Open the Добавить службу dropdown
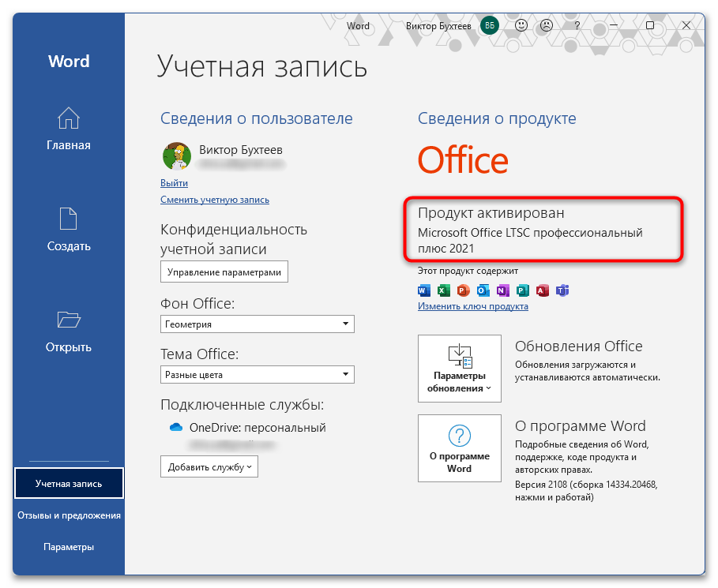 click(x=209, y=466)
